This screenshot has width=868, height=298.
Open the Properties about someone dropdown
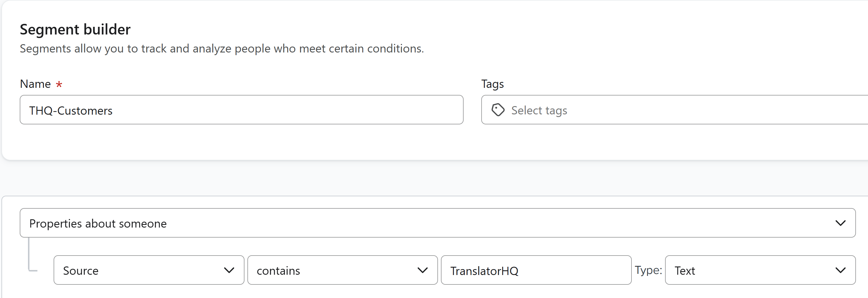point(437,223)
